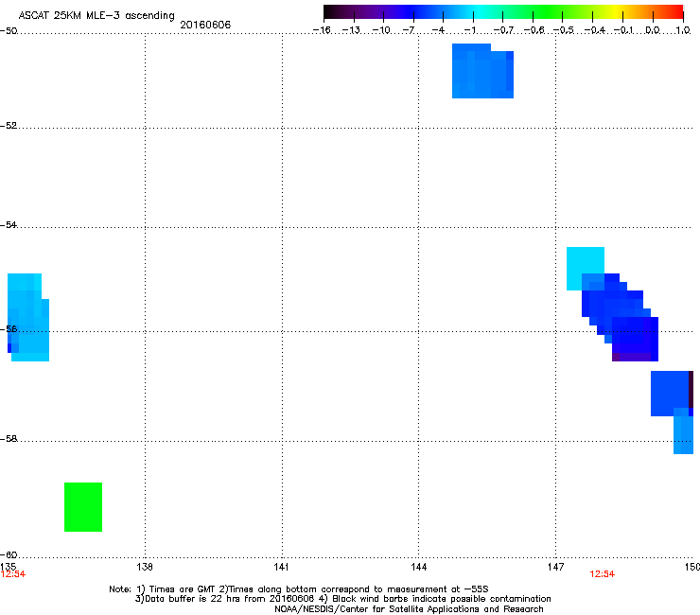Click the 141 longitude axis label
The width and height of the screenshot is (700, 615).
281,567
